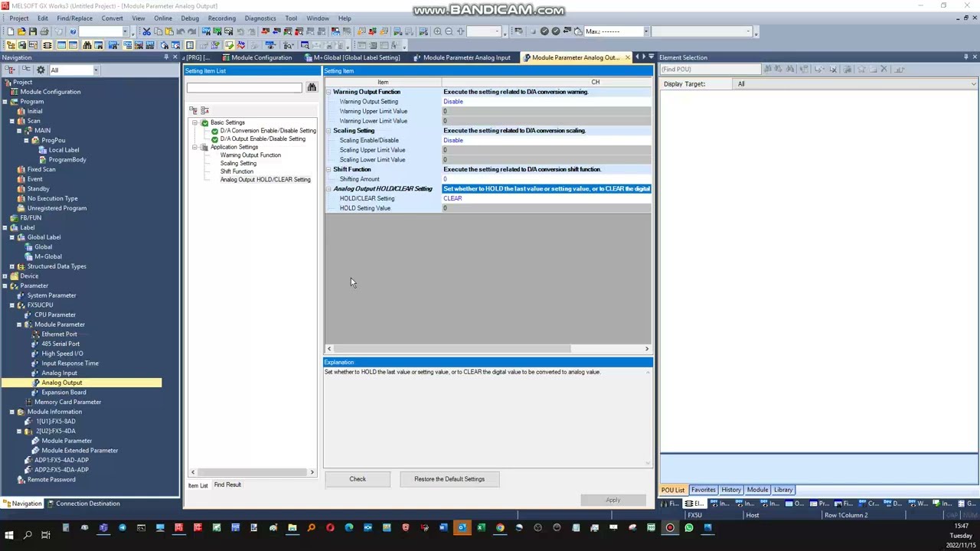Select Warning Output Function in Setting Item List

[250, 155]
